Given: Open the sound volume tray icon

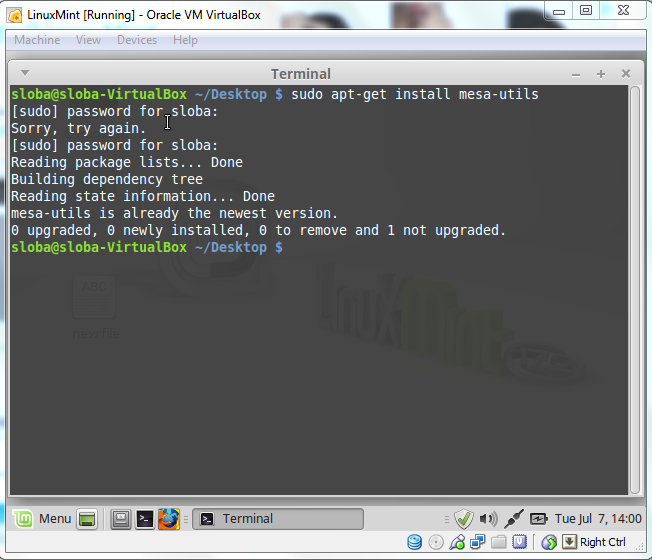Looking at the screenshot, I should (488, 519).
